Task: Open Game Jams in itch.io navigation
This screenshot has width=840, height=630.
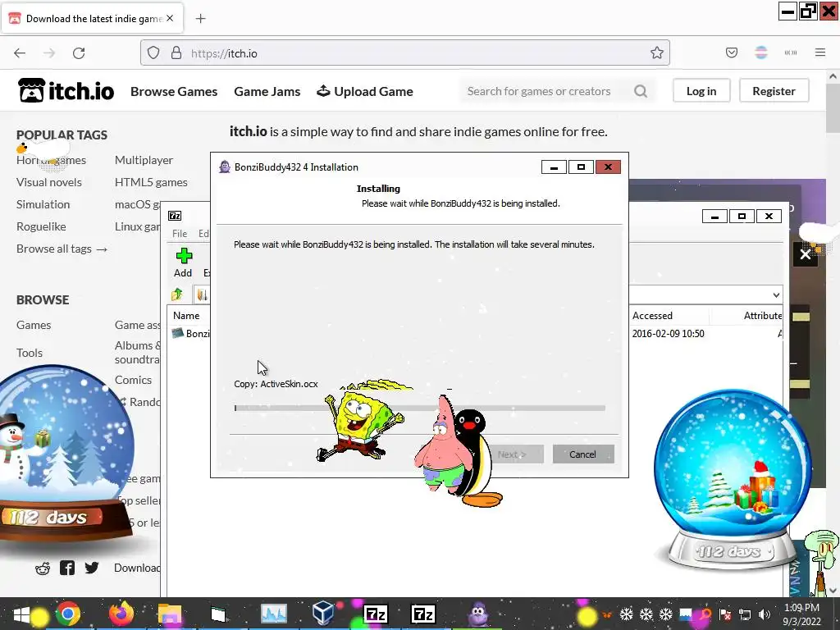Action: click(x=267, y=92)
